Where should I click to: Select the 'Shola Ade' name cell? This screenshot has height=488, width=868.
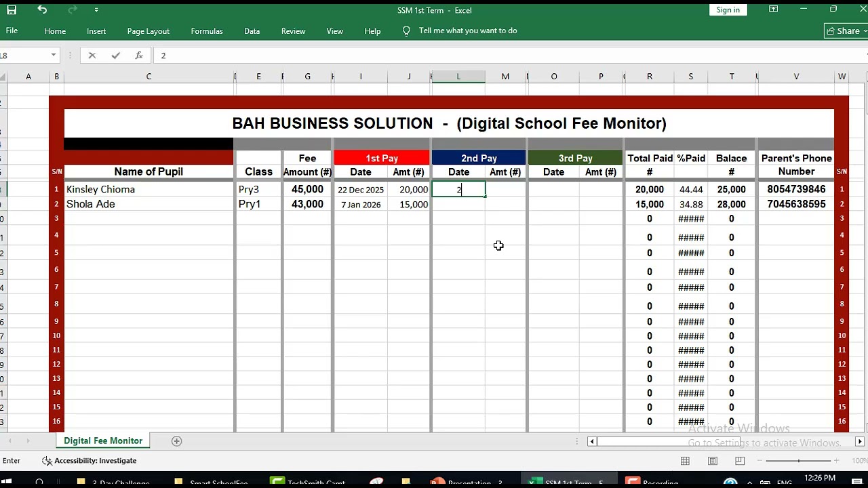click(x=149, y=204)
